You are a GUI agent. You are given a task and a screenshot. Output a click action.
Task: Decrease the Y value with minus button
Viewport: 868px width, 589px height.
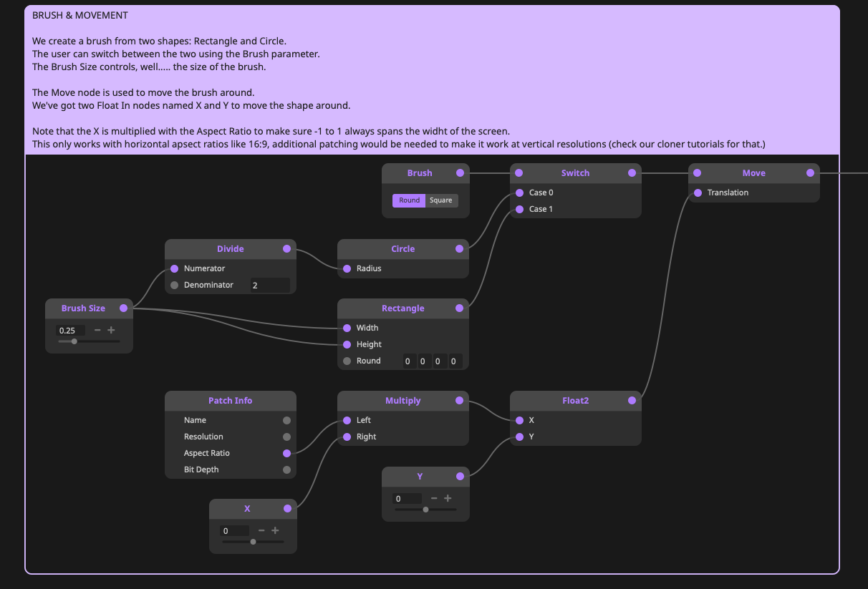pos(434,499)
